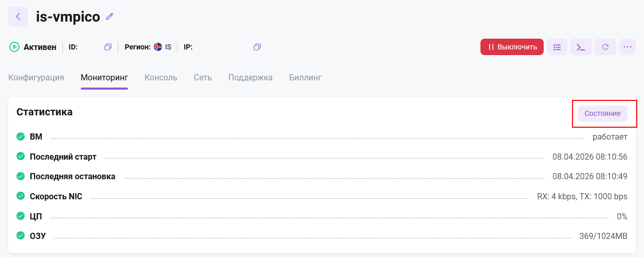Screen dimensions: 644x257
Task: Click the Состояние button
Action: [602, 113]
